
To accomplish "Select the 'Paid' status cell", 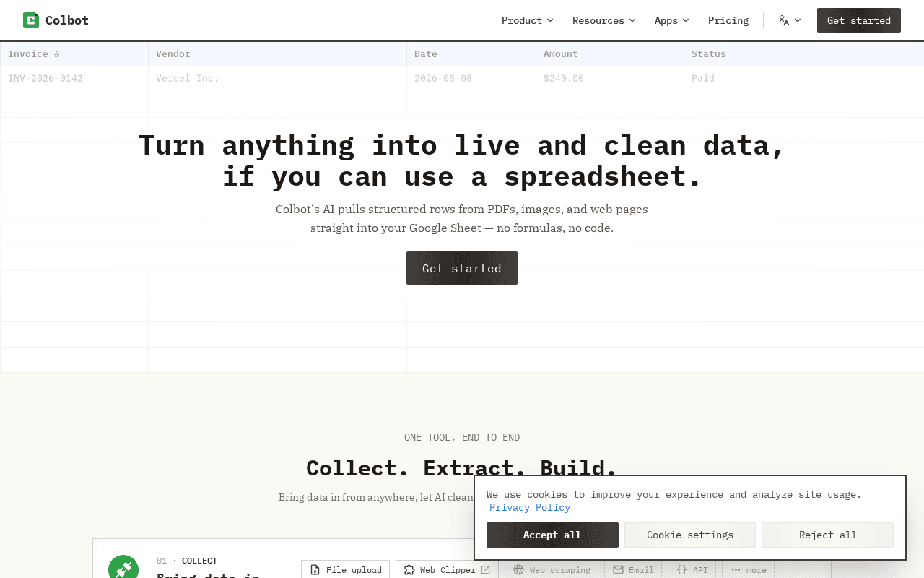I will (804, 79).
